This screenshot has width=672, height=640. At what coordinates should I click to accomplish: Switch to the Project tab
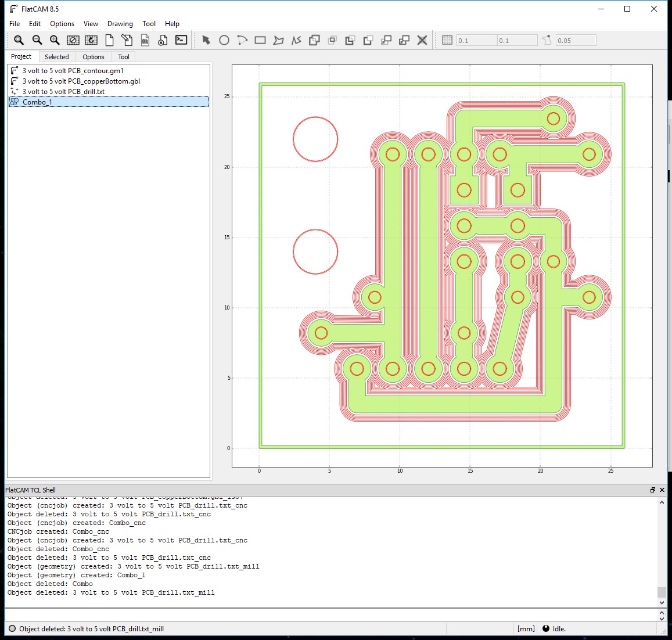pyautogui.click(x=21, y=56)
